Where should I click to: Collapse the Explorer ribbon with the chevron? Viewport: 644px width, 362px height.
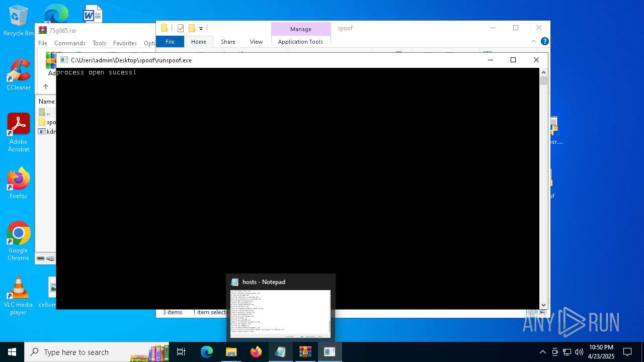pyautogui.click(x=534, y=41)
